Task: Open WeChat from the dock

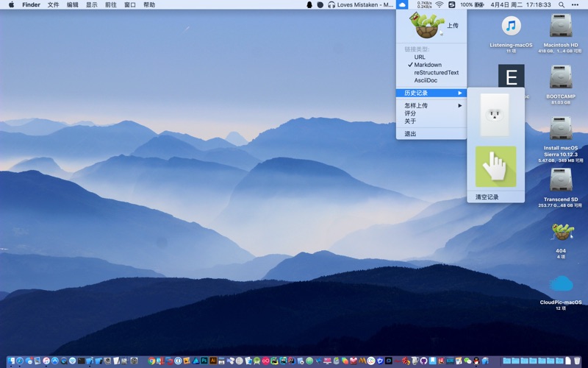Action: pyautogui.click(x=467, y=361)
